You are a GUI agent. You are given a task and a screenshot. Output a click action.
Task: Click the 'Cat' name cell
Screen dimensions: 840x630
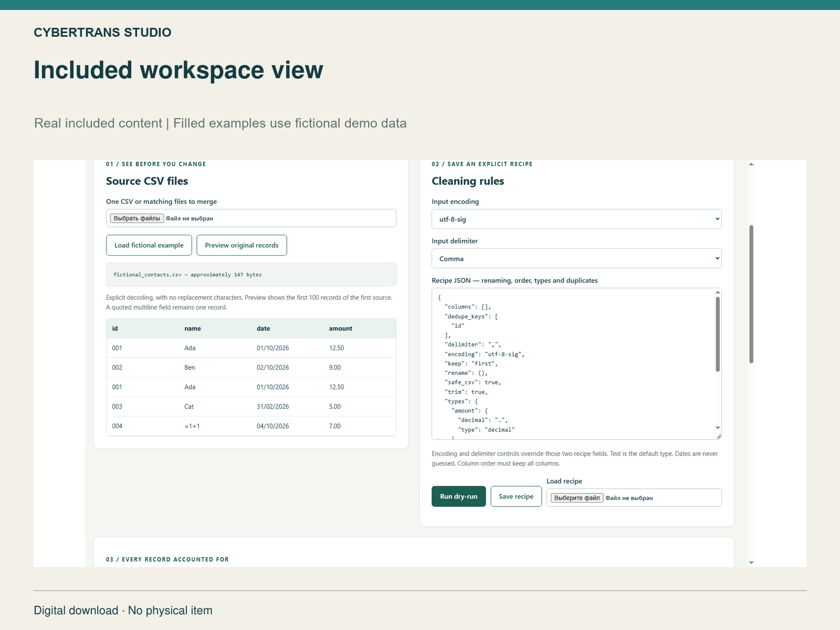[x=189, y=406]
